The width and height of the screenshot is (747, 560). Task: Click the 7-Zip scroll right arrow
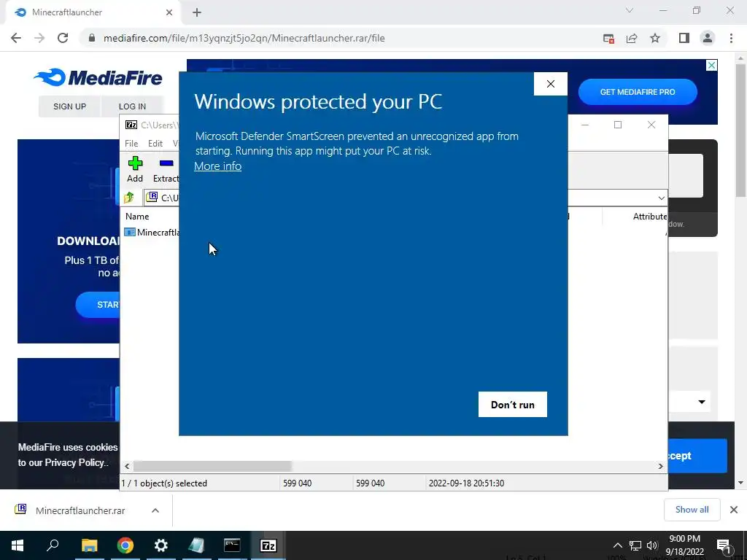tap(660, 466)
